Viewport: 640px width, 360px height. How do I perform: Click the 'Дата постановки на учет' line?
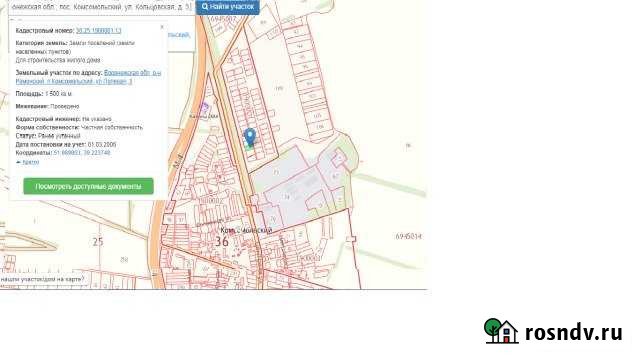tap(66, 144)
